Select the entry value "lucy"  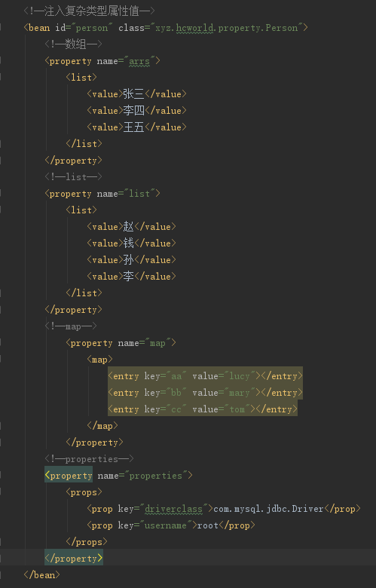[239, 375]
